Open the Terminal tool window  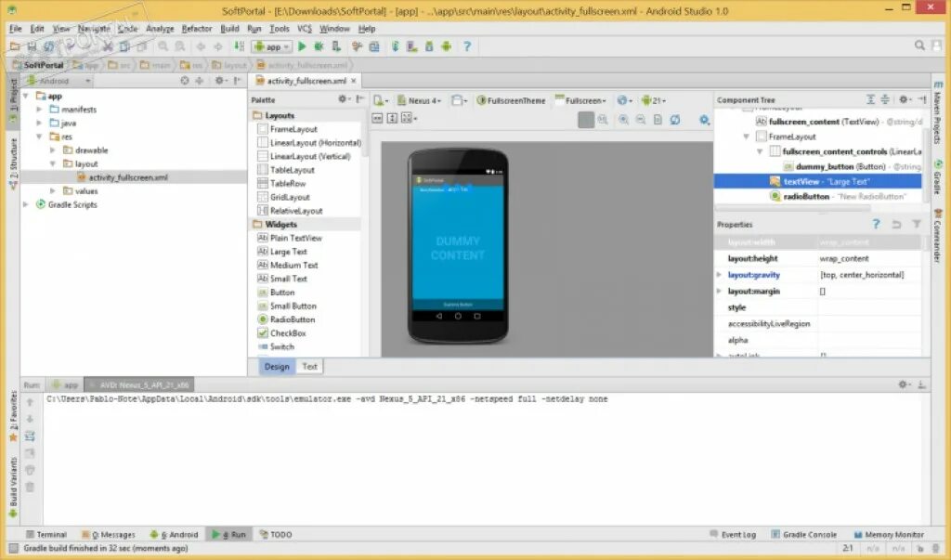(x=46, y=535)
